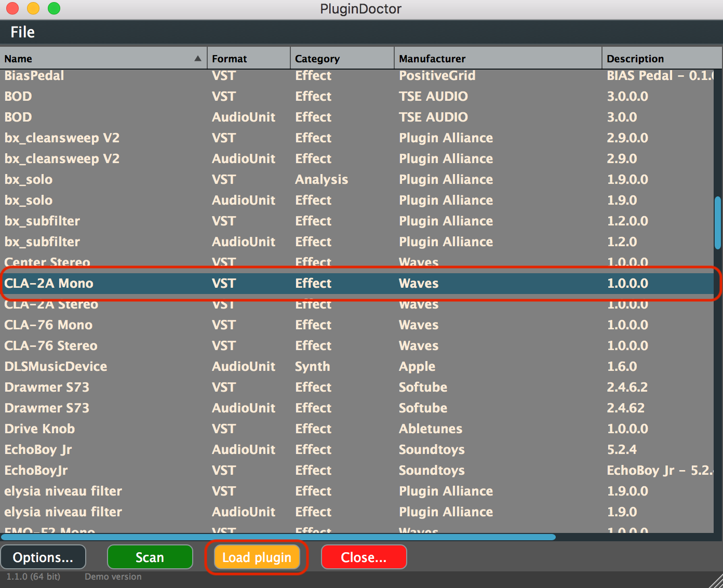Sort by Category column header
The height and width of the screenshot is (588, 723).
pyautogui.click(x=342, y=58)
